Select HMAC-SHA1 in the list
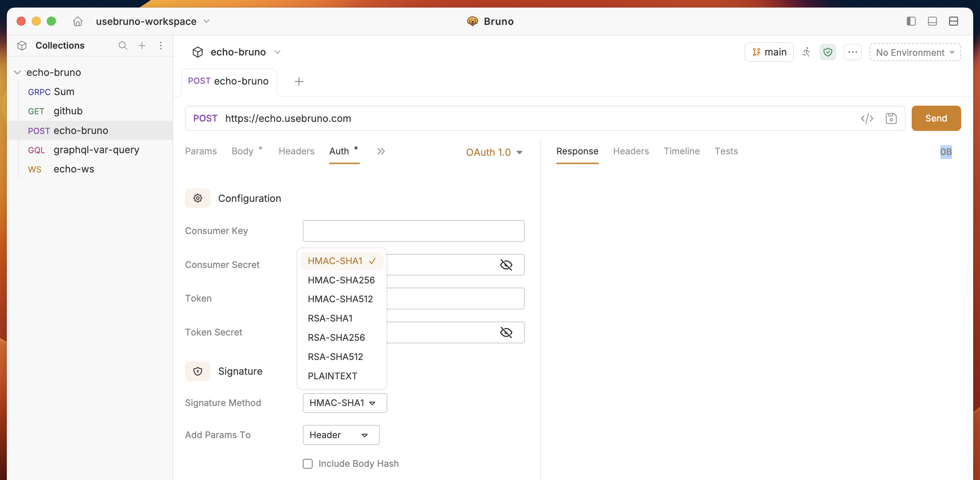The image size is (980, 480). click(x=342, y=261)
